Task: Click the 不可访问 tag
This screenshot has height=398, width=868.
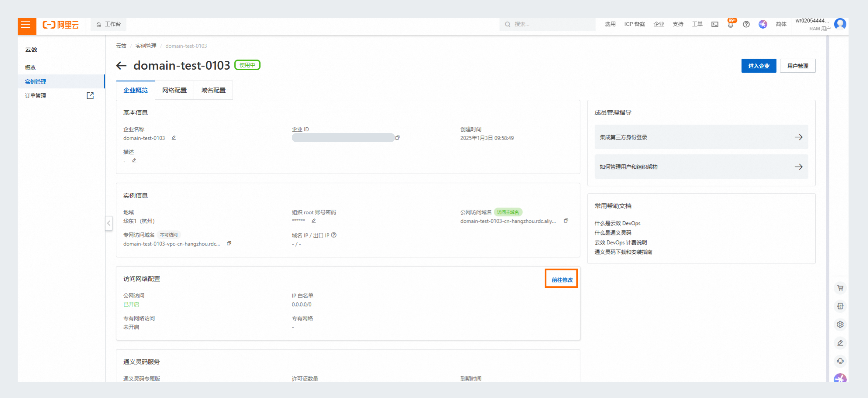Action: (168, 235)
